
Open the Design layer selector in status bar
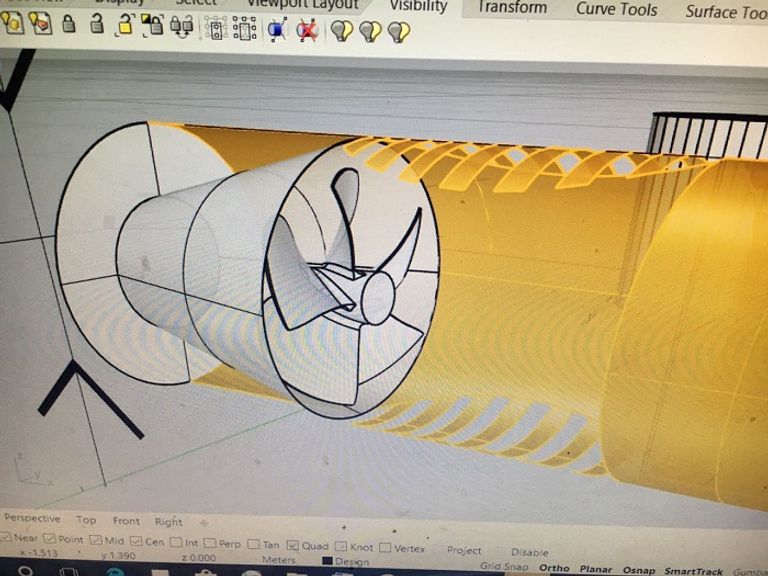point(352,561)
